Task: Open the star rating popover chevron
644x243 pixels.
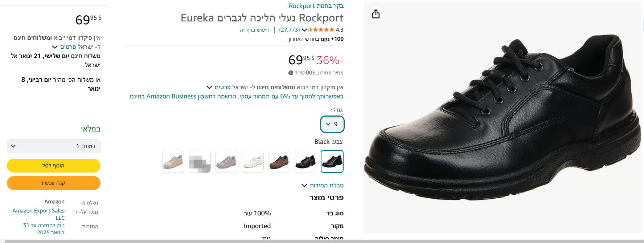Action: (304, 30)
